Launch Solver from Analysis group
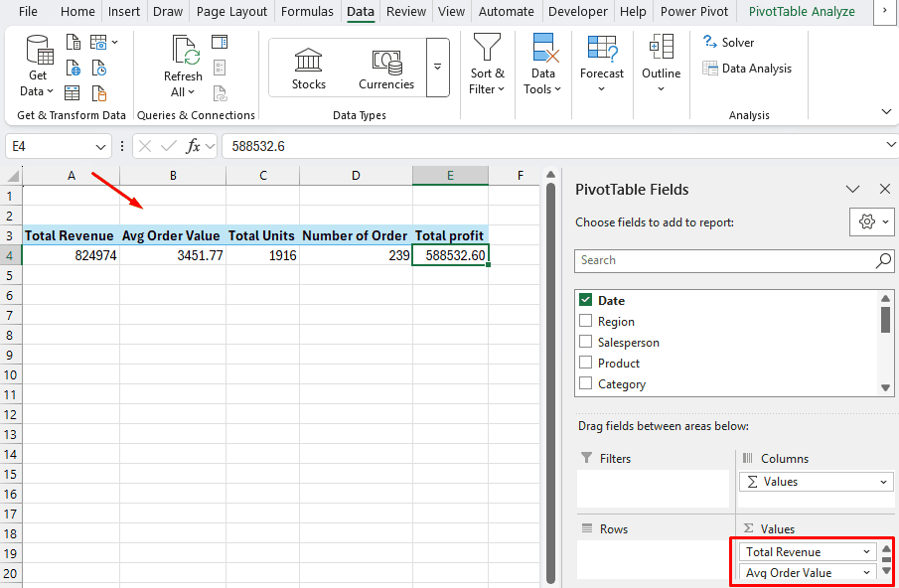The width and height of the screenshot is (899, 588). (x=728, y=42)
